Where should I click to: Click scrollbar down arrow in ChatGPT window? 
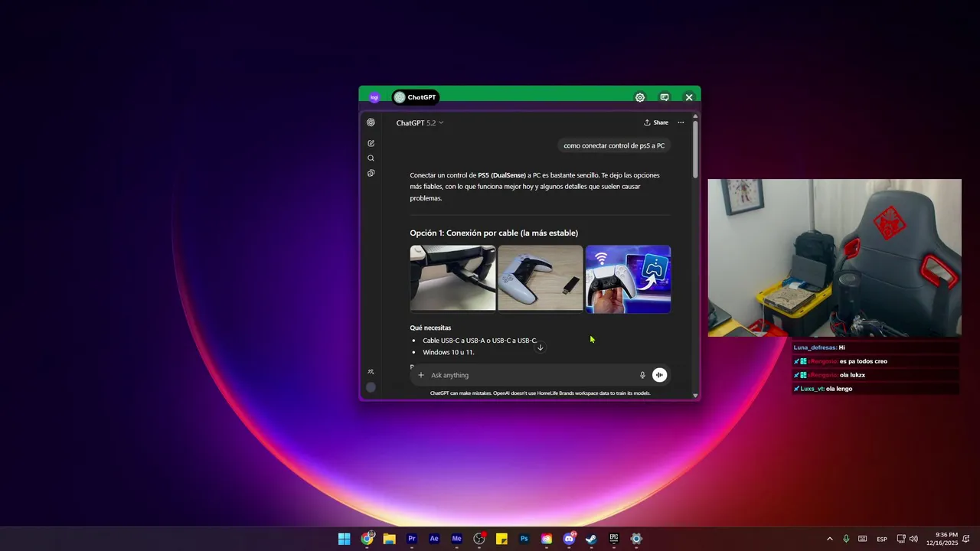tap(695, 396)
